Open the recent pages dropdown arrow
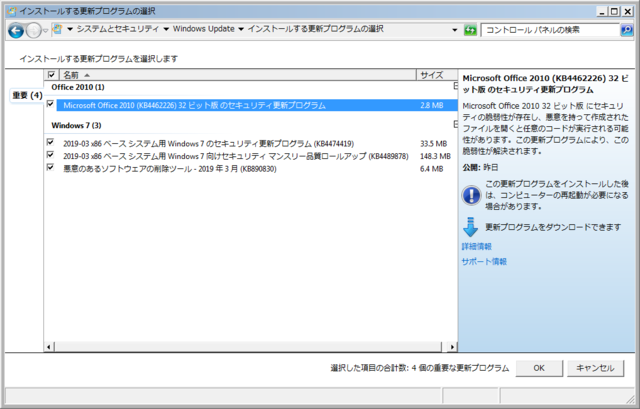Image resolution: width=640 pixels, height=409 pixels. point(46,31)
